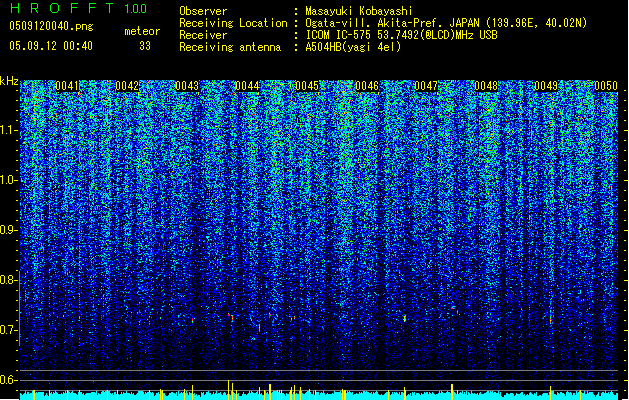
Task: Click the 0048 time marker
Action: point(486,86)
